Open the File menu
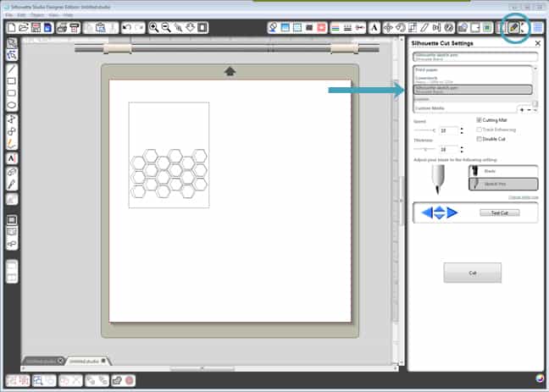Image resolution: width=549 pixels, height=392 pixels. pos(8,14)
